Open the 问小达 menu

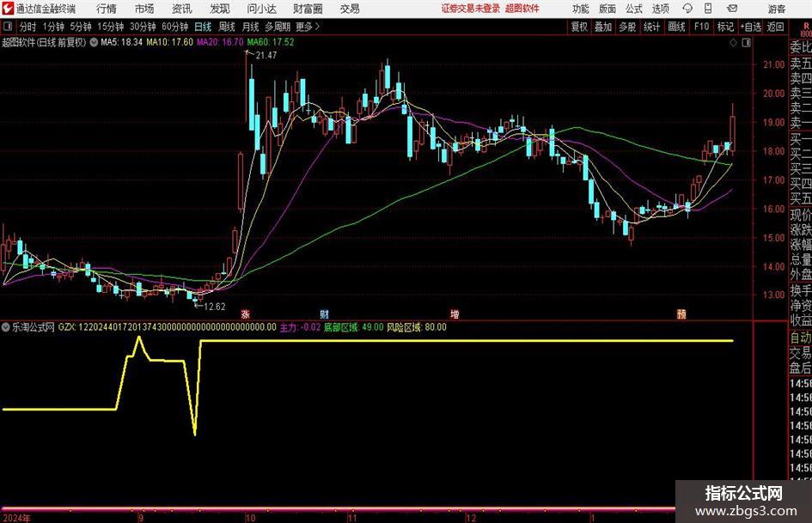(x=261, y=9)
